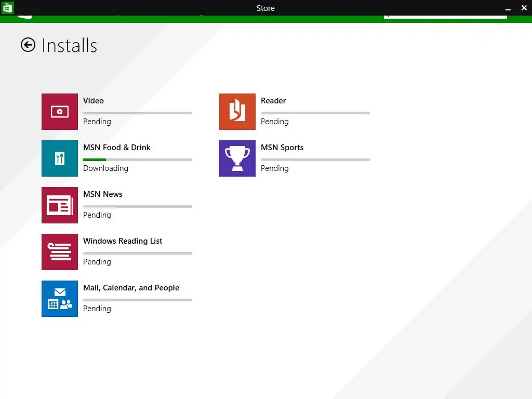
Task: Click the MSN Food & Drink download progress bar
Action: pyautogui.click(x=138, y=160)
